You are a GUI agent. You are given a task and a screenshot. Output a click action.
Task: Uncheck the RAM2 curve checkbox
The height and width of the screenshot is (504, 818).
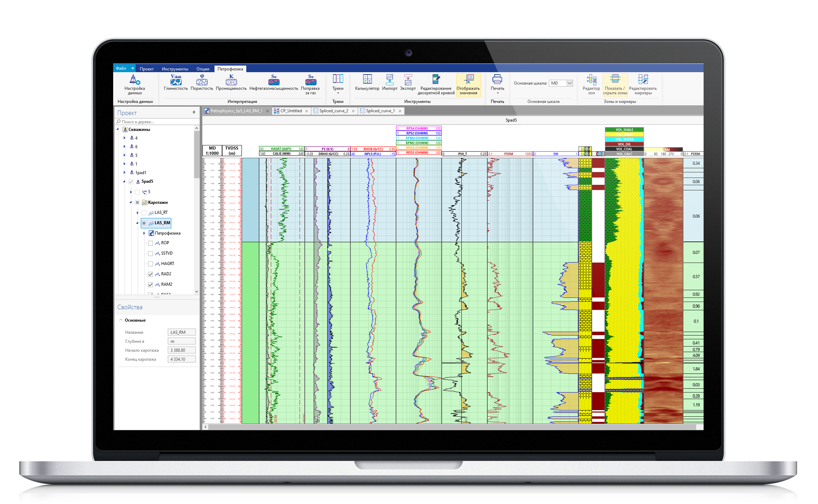tap(150, 284)
